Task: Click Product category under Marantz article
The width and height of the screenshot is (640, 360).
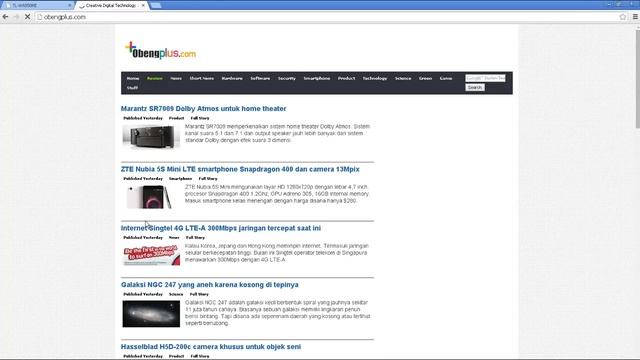Action: 176,118
